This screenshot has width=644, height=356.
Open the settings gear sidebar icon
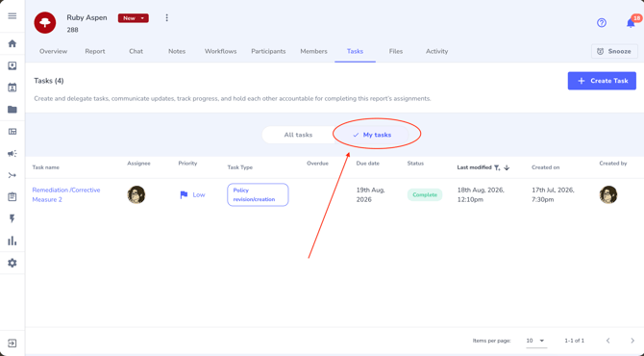coord(12,263)
